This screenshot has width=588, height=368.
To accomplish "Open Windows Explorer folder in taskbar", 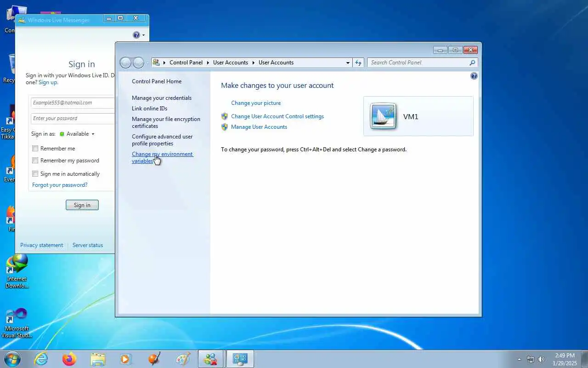I will point(98,359).
